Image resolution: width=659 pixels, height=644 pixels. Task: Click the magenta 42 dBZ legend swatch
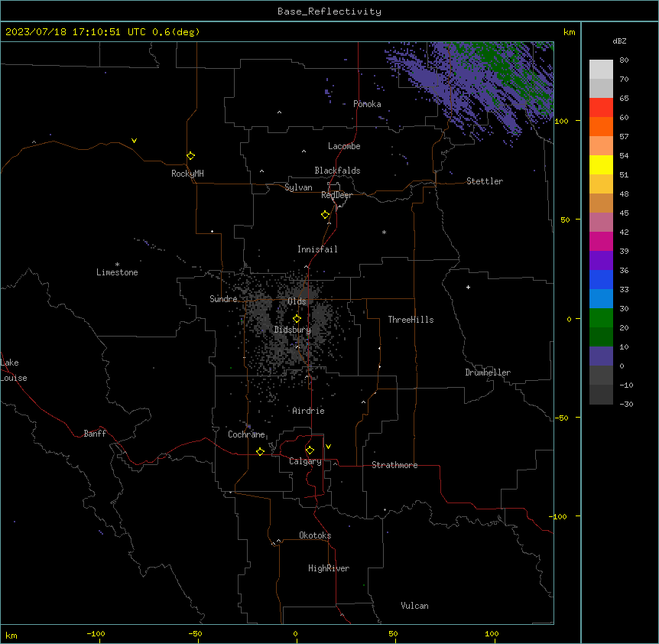601,241
